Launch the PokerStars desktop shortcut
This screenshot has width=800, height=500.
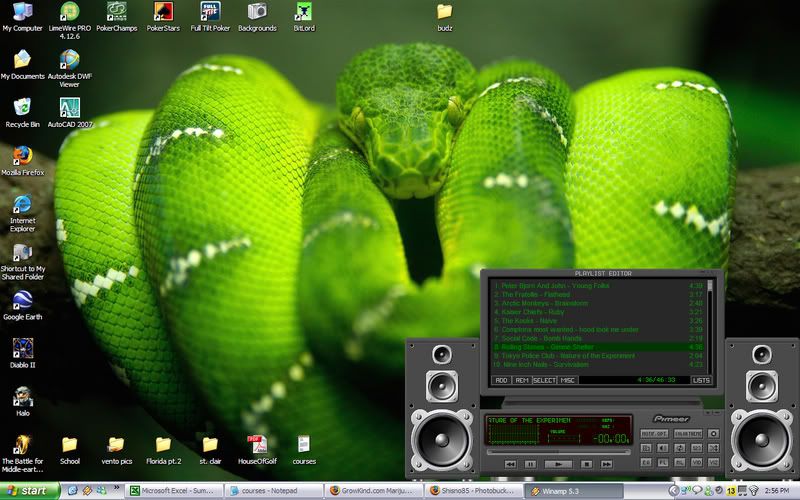[x=163, y=17]
